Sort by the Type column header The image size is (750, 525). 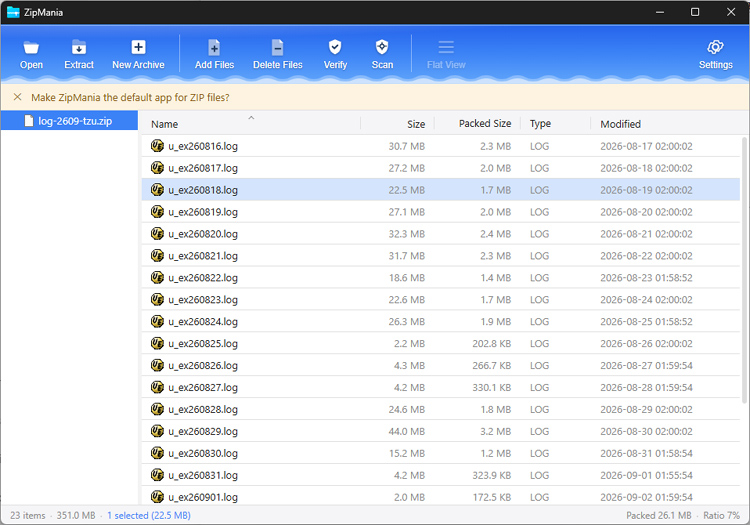[x=540, y=124]
